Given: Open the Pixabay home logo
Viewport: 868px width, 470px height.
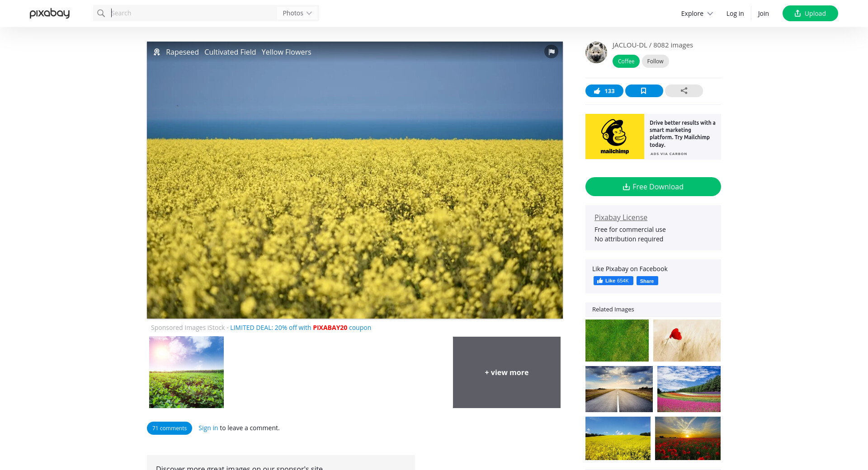Looking at the screenshot, I should [50, 14].
